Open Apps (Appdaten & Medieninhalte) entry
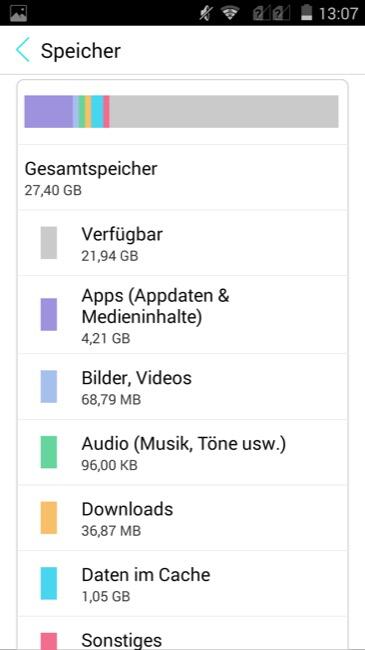 pyautogui.click(x=182, y=315)
